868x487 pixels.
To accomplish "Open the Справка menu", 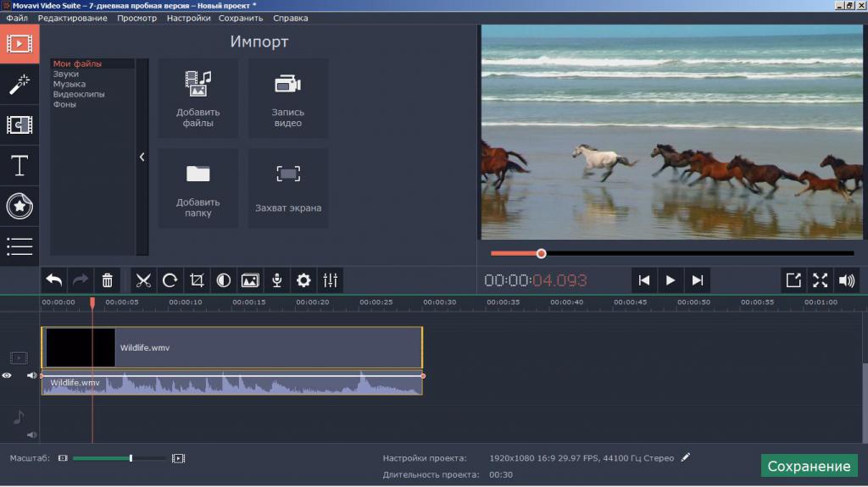I will 290,18.
